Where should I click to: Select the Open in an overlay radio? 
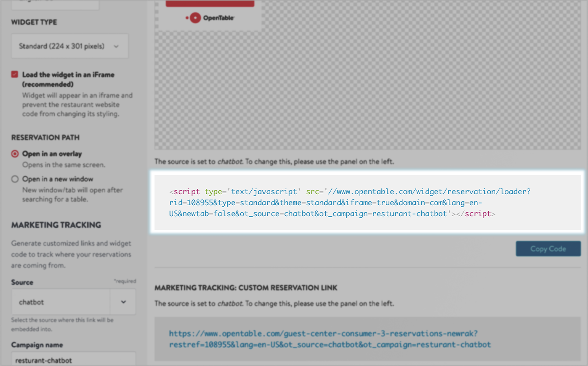(x=15, y=154)
